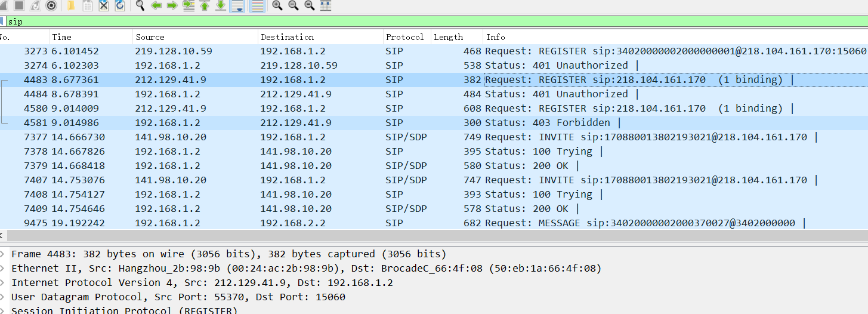Screen dimensions: 868x314
Task: Jump to the last packet
Action: coord(221,5)
